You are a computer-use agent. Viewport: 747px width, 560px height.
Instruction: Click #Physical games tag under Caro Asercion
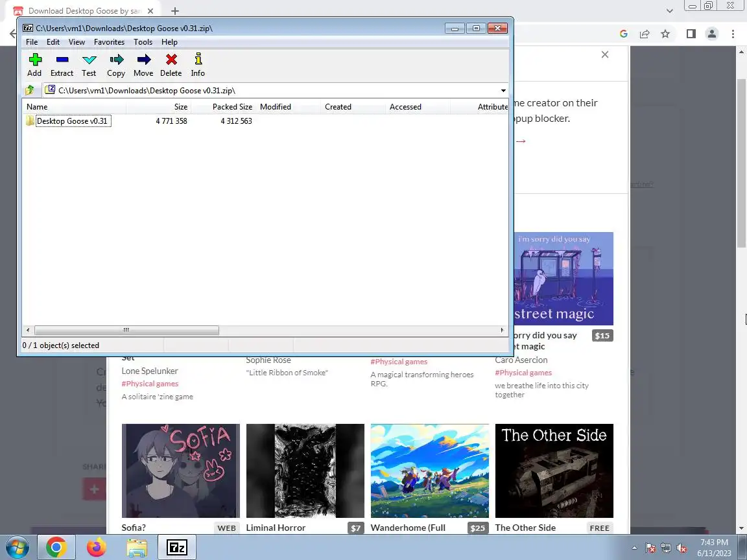tap(523, 373)
